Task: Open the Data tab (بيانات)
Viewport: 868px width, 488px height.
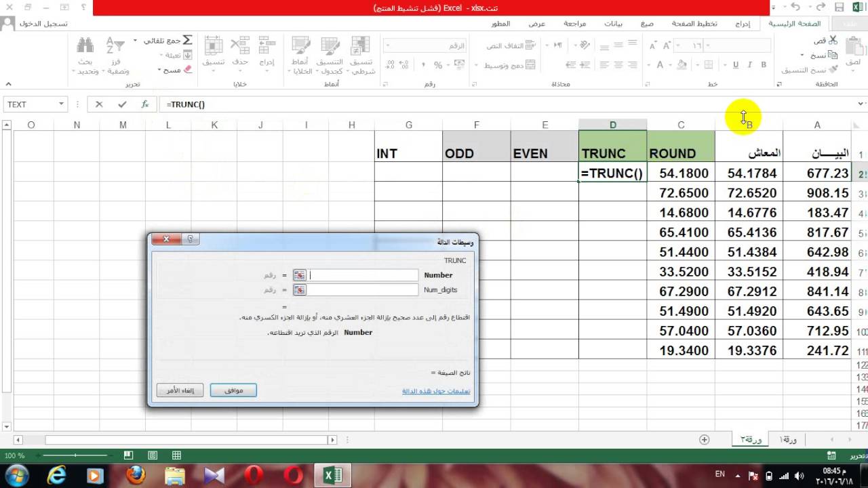Action: [x=614, y=24]
